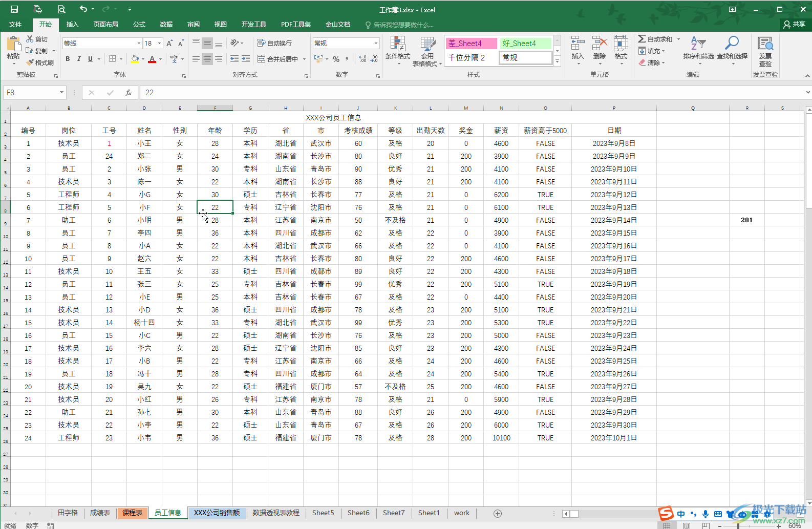Open the text orientation tool
Viewport: 812px width, 529px height.
tap(234, 43)
